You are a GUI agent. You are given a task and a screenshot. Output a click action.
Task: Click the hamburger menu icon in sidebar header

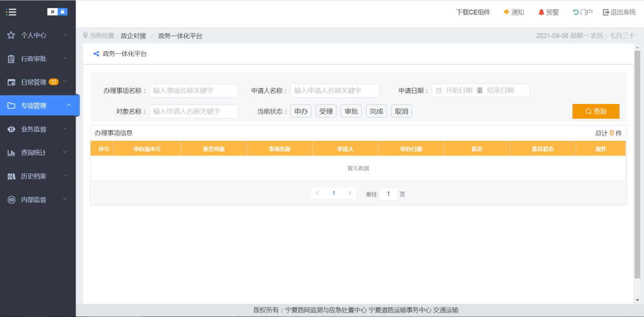tap(11, 12)
